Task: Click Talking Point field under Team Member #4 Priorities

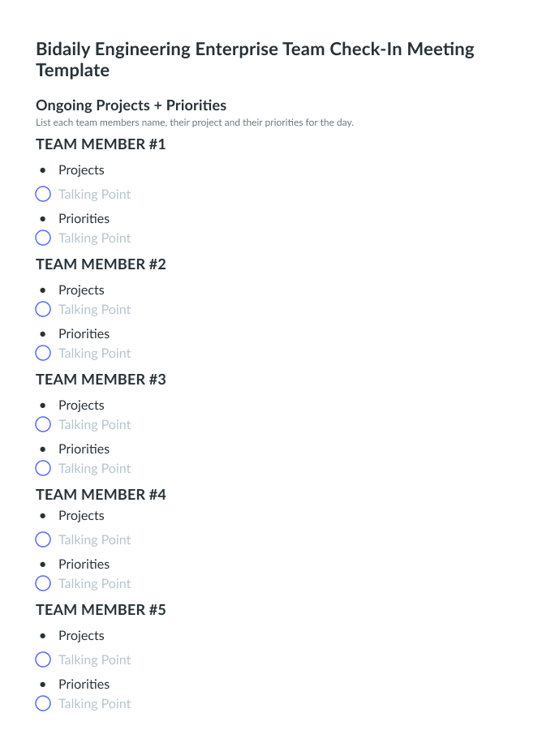Action: pyautogui.click(x=94, y=584)
